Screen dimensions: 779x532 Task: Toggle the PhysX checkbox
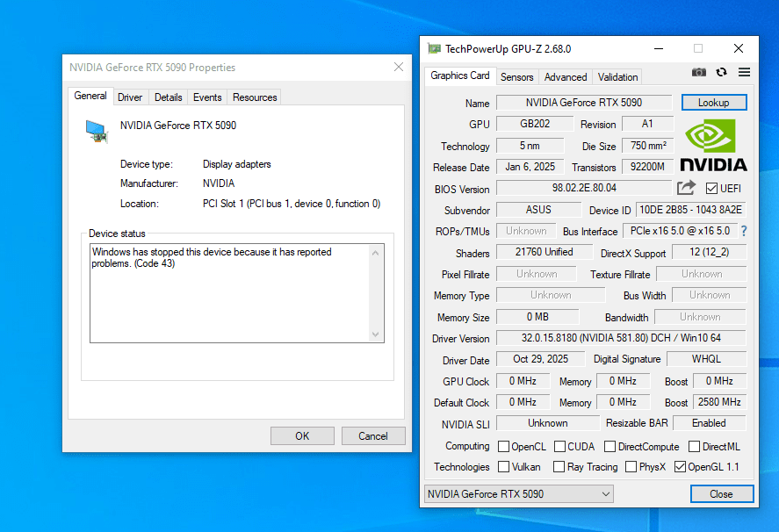pyautogui.click(x=631, y=467)
